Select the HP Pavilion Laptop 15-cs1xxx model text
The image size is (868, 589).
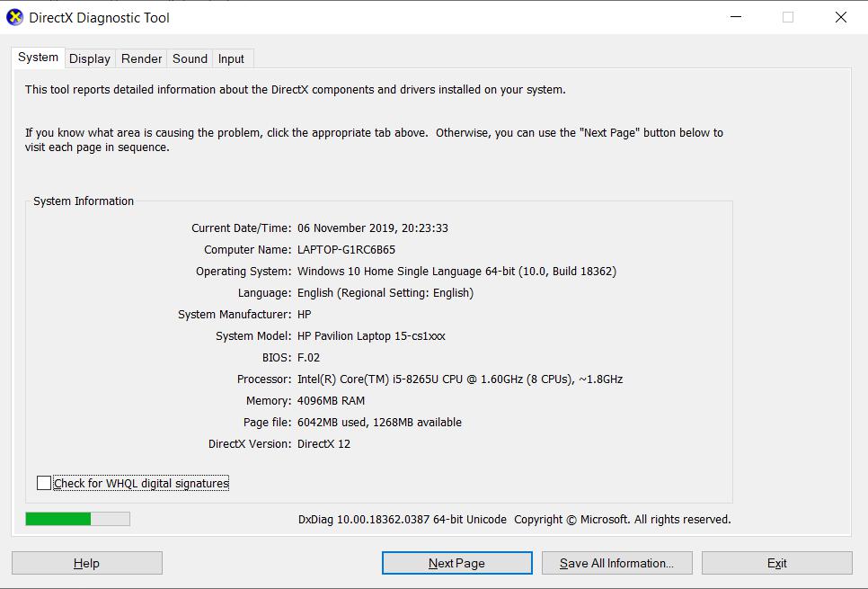coord(371,336)
